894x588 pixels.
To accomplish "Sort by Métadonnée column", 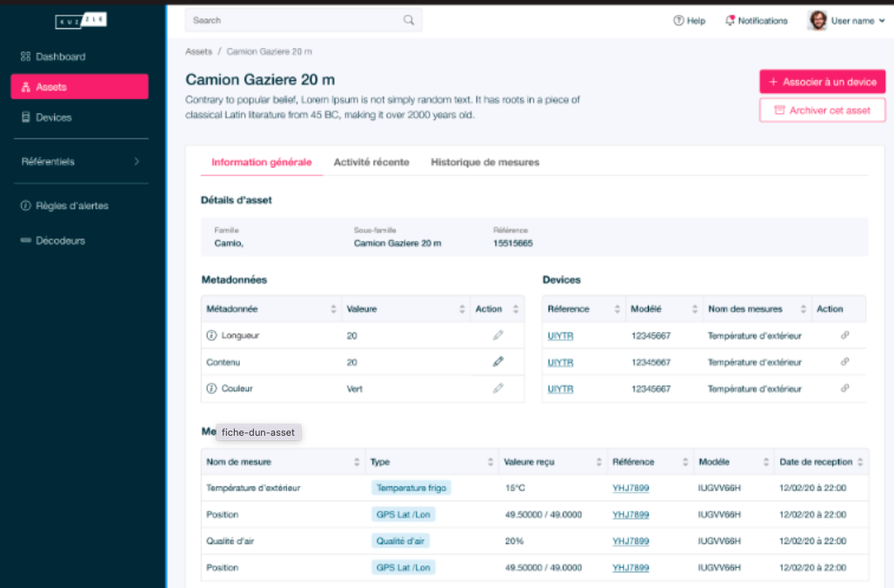I will 333,310.
